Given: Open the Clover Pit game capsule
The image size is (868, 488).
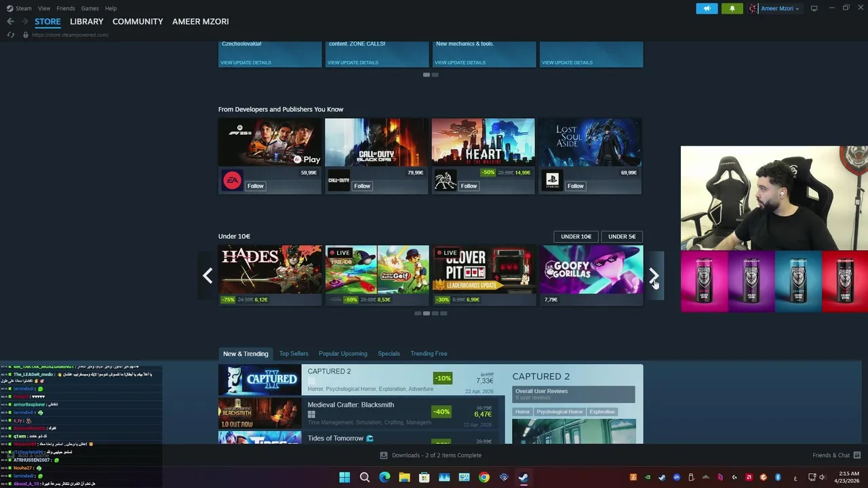Looking at the screenshot, I should point(484,275).
